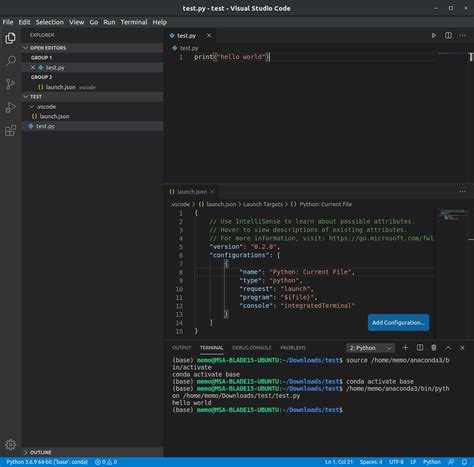Image resolution: width=474 pixels, height=467 pixels.
Task: Open notifications bell in status bar
Action: [x=464, y=462]
